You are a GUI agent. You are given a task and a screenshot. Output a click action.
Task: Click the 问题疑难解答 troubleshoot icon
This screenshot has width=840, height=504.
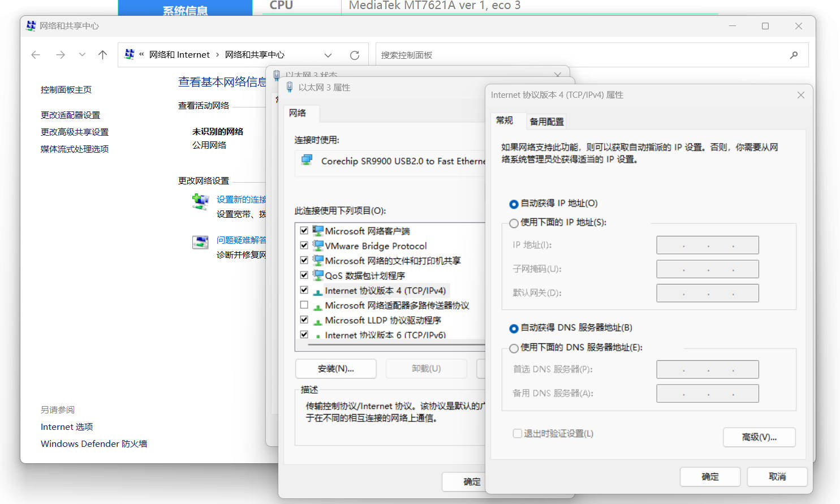[200, 242]
